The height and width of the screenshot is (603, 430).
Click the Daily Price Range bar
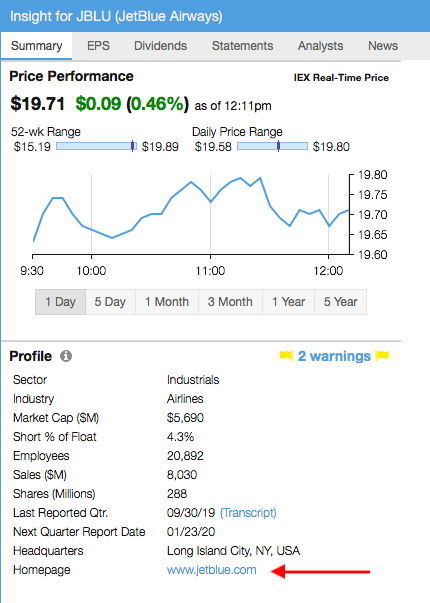coord(272,146)
